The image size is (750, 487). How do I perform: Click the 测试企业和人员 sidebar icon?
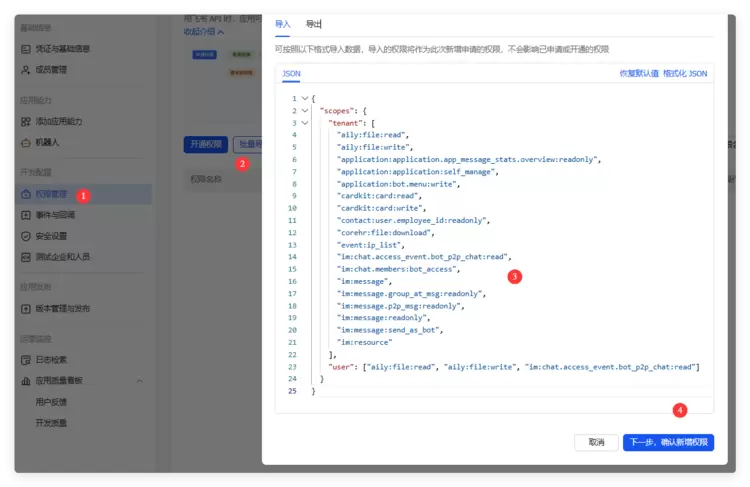pyautogui.click(x=26, y=257)
